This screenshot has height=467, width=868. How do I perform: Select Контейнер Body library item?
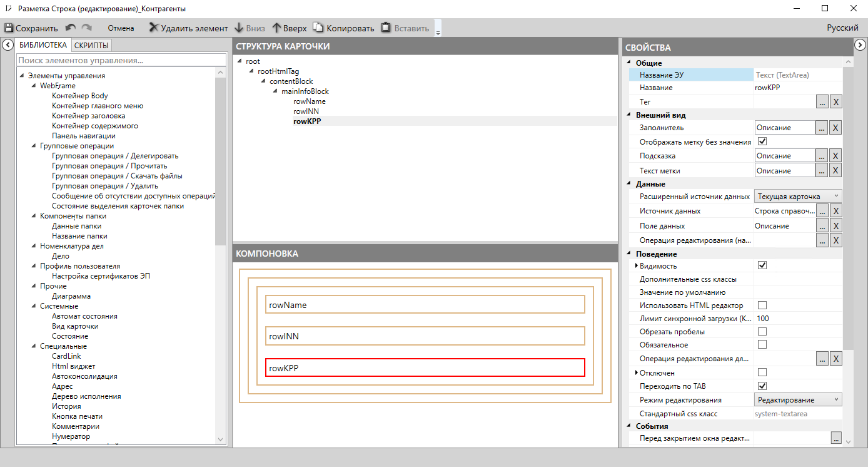[80, 96]
